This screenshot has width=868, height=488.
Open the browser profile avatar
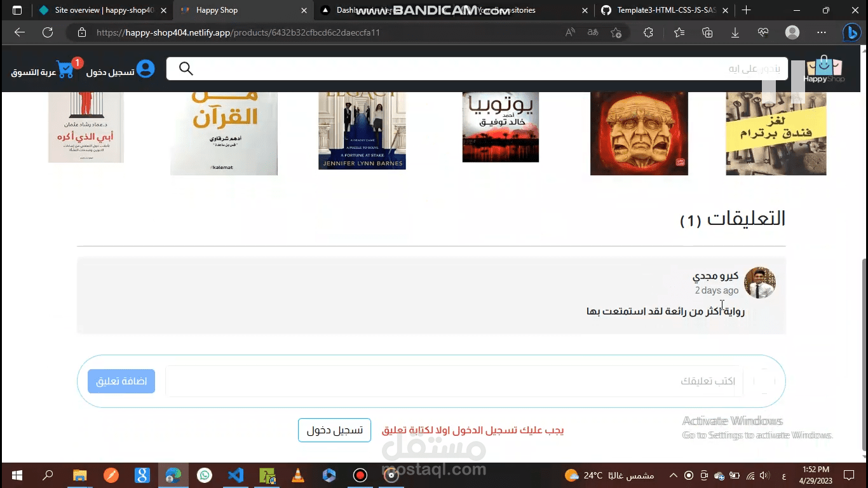click(792, 32)
